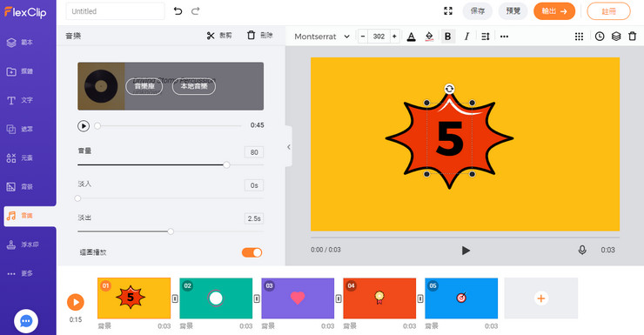
Task: Click the volume value field 80
Action: (x=254, y=152)
